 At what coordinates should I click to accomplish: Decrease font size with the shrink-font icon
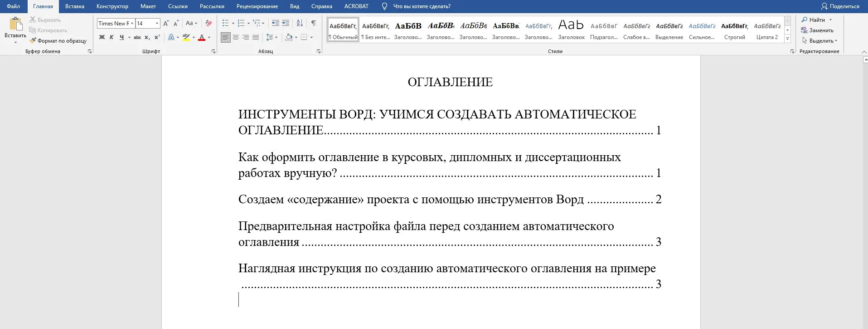176,23
